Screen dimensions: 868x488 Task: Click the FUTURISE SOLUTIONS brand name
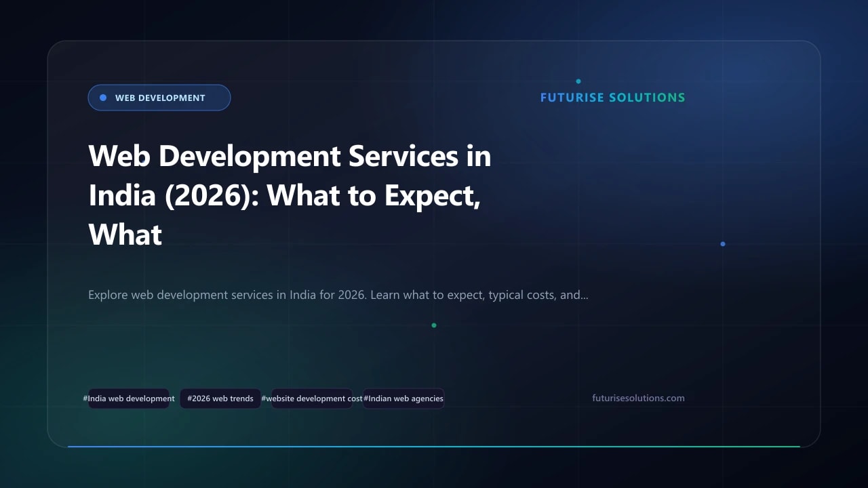coord(612,98)
